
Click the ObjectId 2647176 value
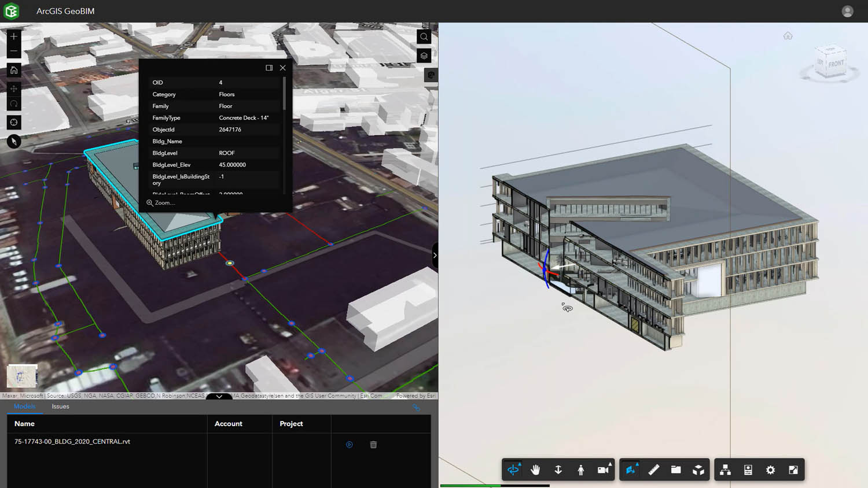pyautogui.click(x=230, y=130)
